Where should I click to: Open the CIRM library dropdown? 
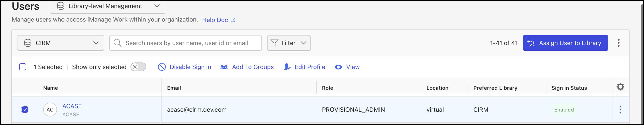pyautogui.click(x=61, y=43)
